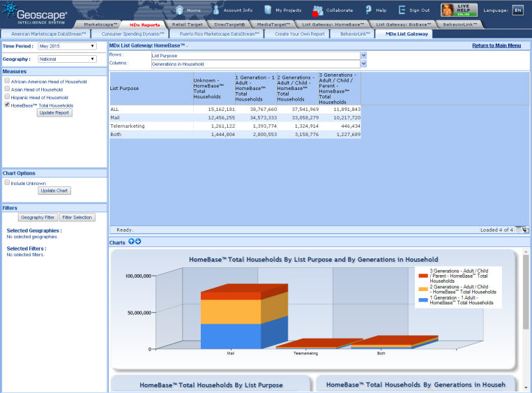Click the Mail stacked bar in chart
This screenshot has height=393, width=532.
point(244,317)
